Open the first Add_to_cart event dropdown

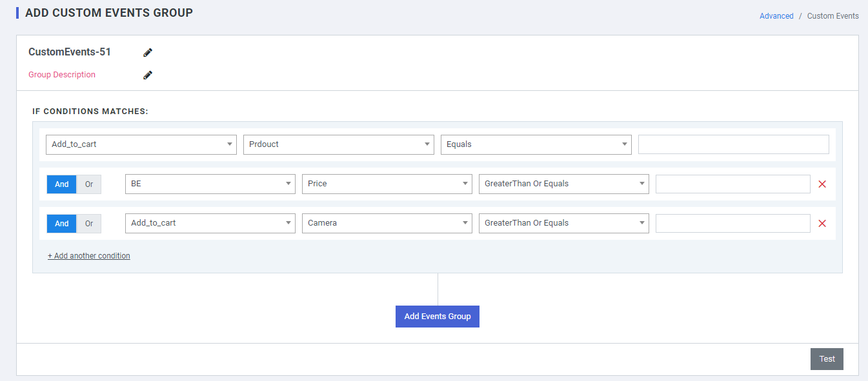[x=141, y=144]
